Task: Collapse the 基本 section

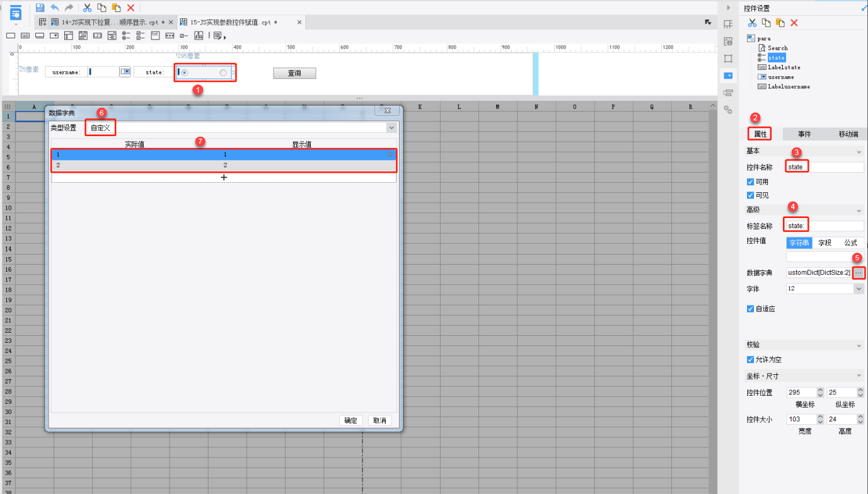Action: (x=859, y=152)
